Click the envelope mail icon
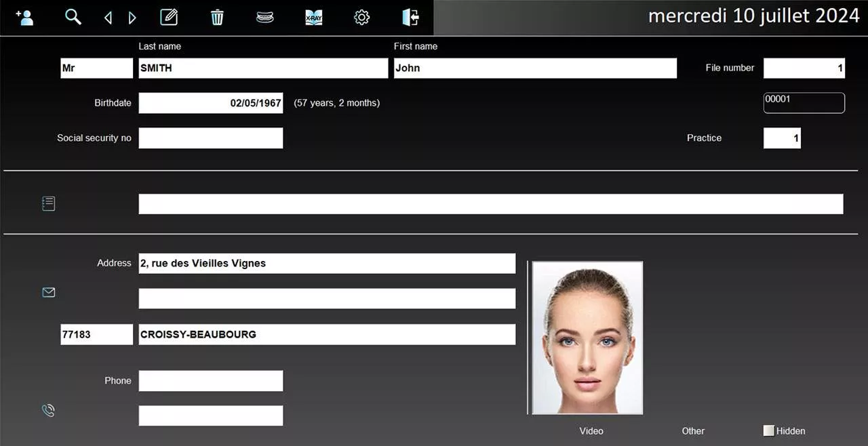The width and height of the screenshot is (868, 446). [49, 292]
